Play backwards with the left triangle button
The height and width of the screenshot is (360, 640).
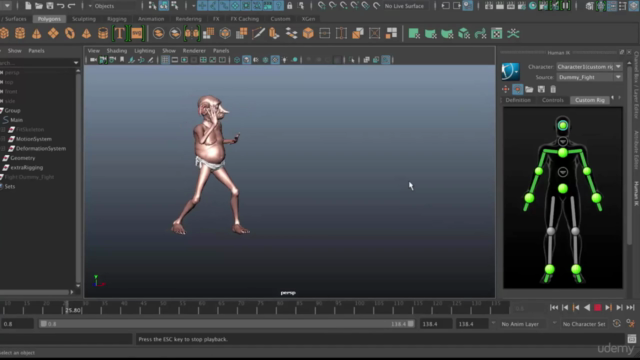pyautogui.click(x=587, y=308)
